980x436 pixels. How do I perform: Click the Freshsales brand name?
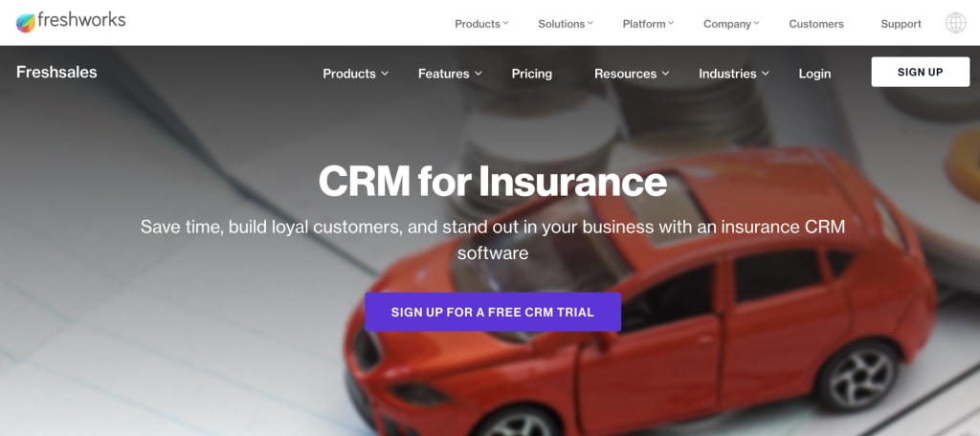click(x=56, y=72)
